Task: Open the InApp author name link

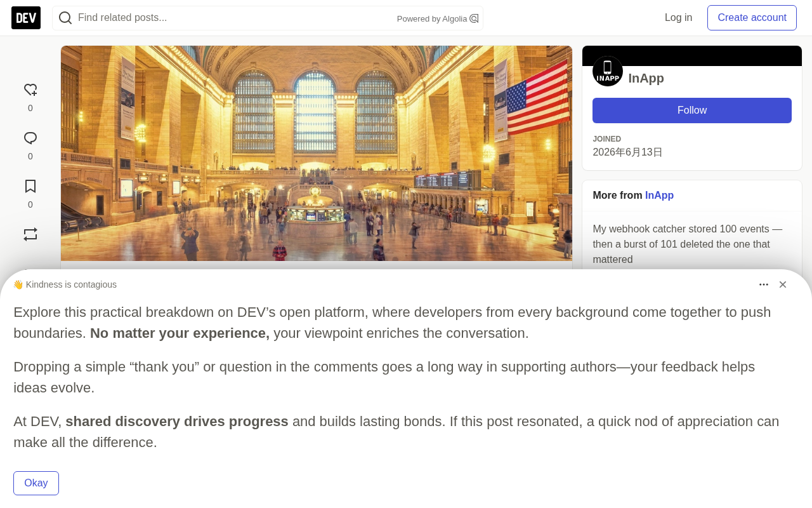Action: (x=646, y=78)
